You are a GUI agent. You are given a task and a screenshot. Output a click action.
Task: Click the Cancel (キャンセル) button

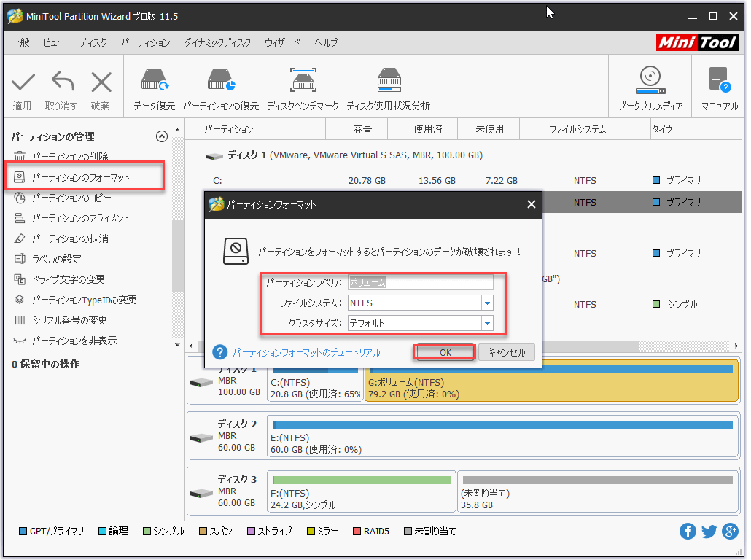tap(506, 352)
